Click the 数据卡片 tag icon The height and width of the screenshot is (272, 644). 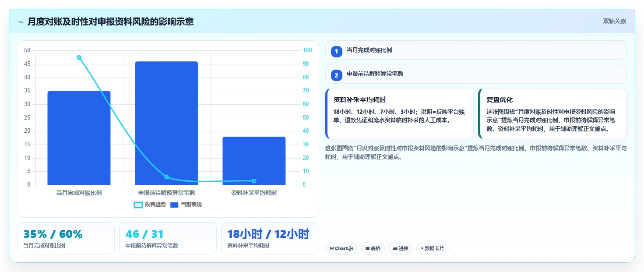coord(422,248)
